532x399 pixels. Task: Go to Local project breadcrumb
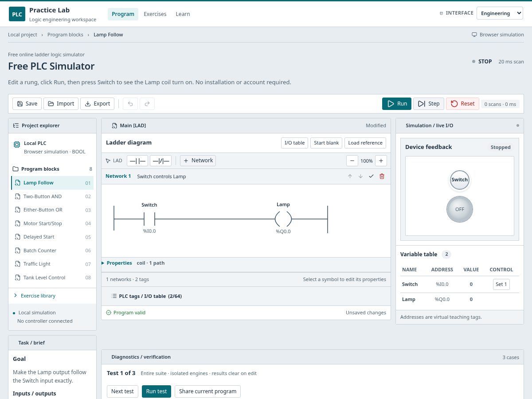(x=23, y=35)
